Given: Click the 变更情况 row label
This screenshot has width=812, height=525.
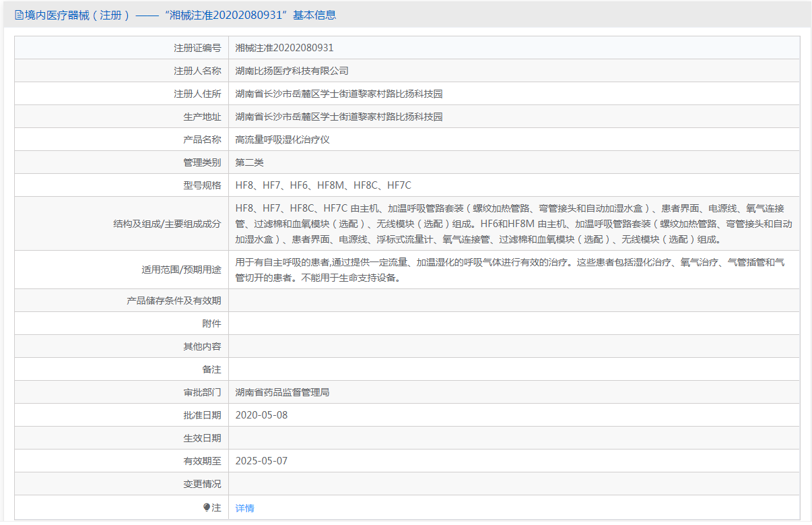Looking at the screenshot, I should coord(202,484).
